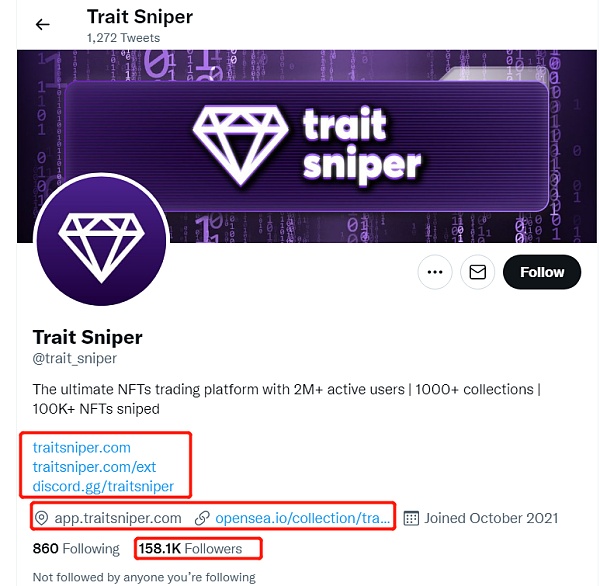
Task: View the 860 Following list
Action: [x=76, y=548]
